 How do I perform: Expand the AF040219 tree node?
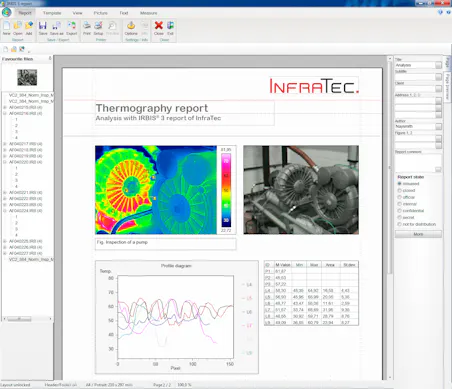tap(5, 156)
